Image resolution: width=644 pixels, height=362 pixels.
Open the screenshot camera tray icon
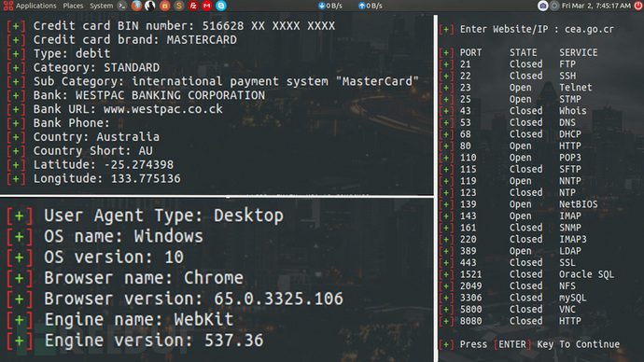tap(542, 6)
